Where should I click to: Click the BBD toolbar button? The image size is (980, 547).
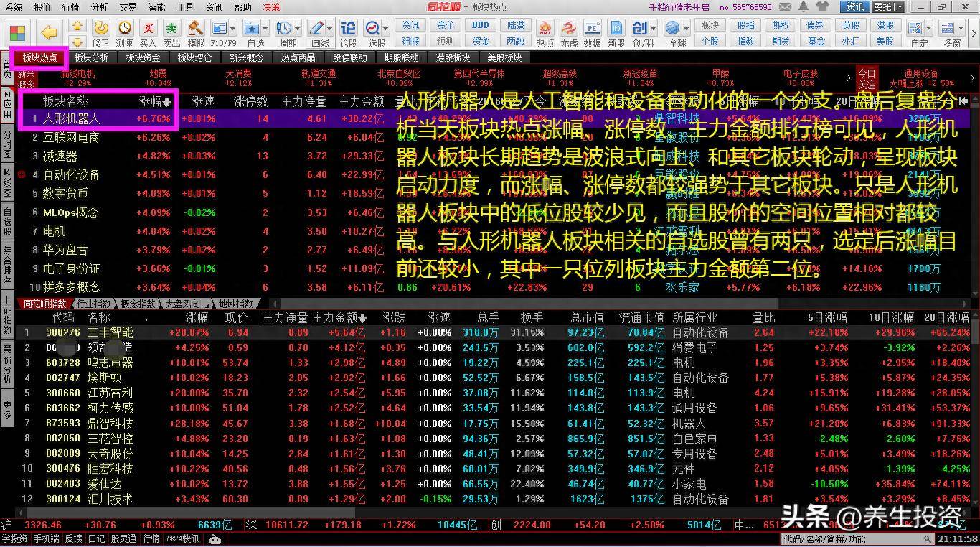point(481,25)
